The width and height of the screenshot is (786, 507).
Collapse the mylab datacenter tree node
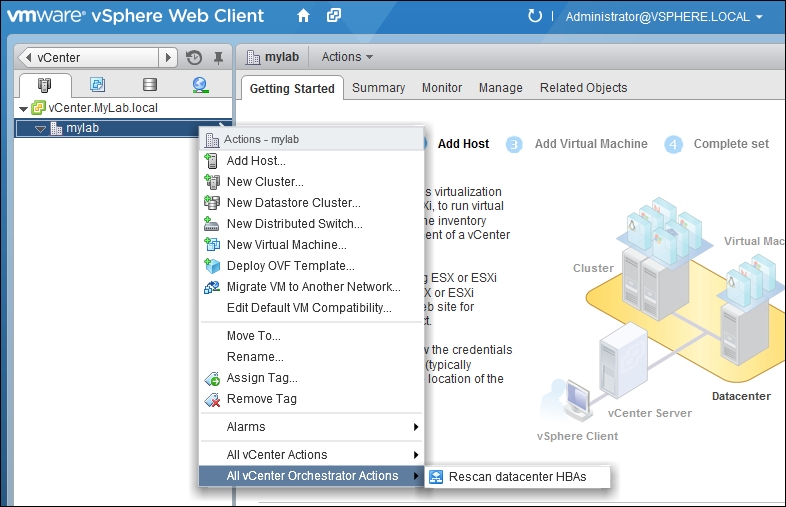coord(41,129)
